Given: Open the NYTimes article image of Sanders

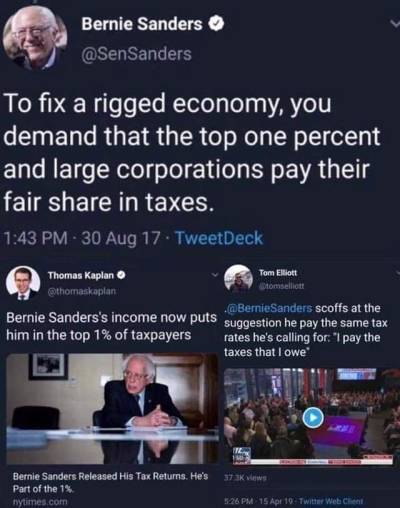Looking at the screenshot, I should [x=113, y=409].
